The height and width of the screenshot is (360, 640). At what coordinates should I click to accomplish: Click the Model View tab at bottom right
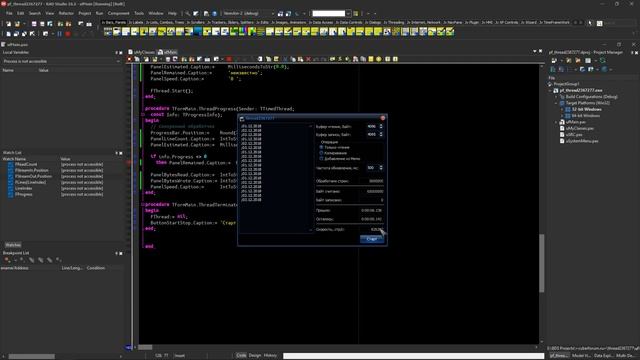pos(580,356)
